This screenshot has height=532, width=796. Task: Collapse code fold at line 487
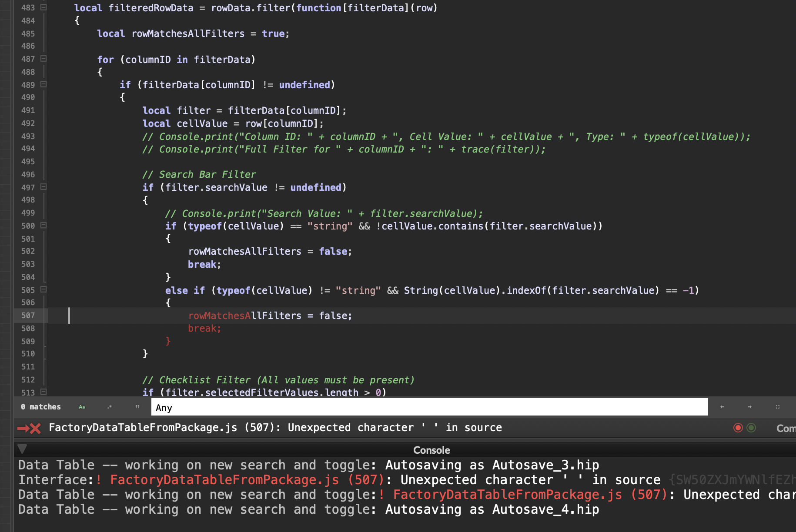(43, 59)
